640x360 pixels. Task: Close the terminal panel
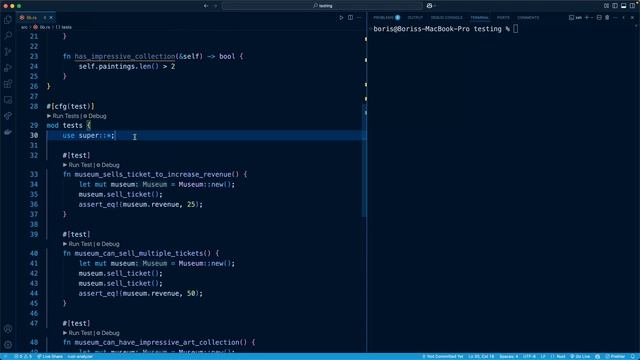pyautogui.click(x=632, y=18)
